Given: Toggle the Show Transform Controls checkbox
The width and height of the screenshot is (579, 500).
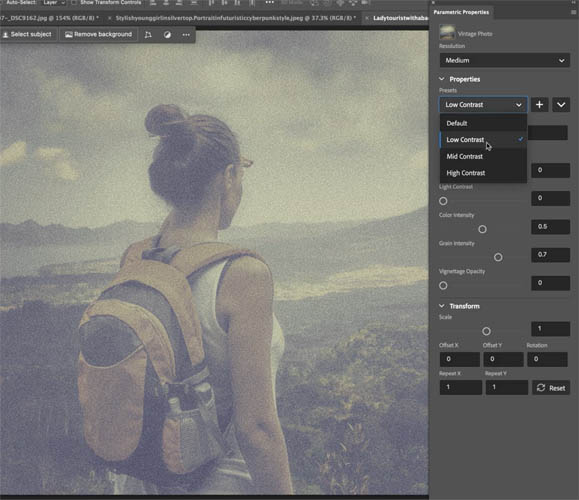Looking at the screenshot, I should 74,2.
